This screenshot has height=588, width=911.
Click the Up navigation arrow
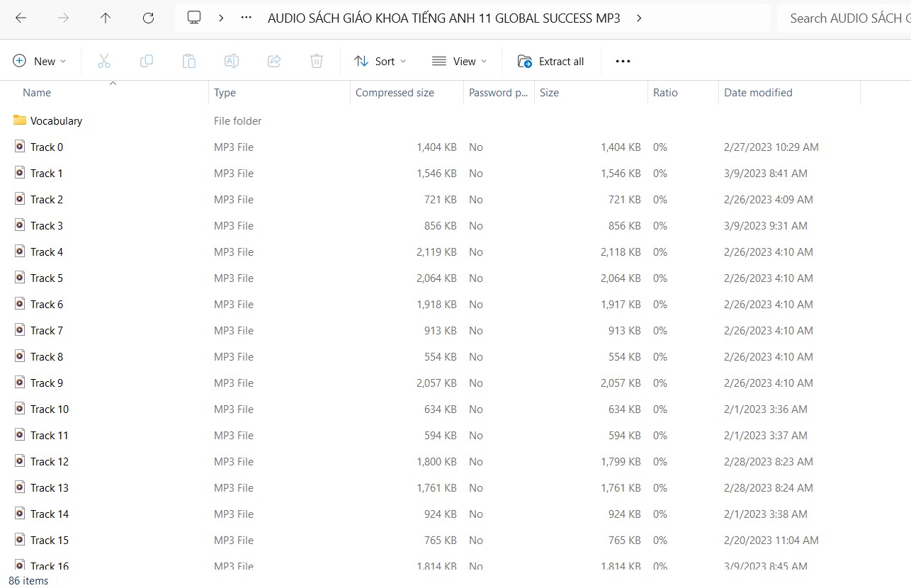[x=106, y=18]
